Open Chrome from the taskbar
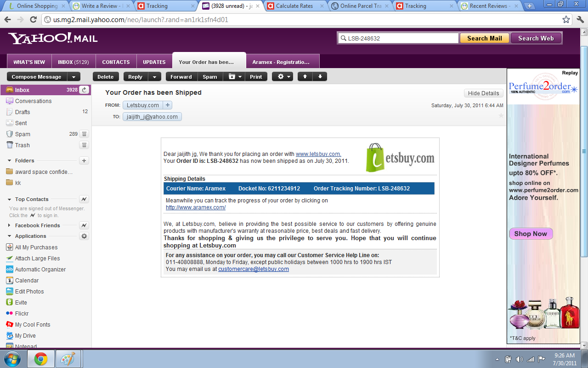 [41, 358]
